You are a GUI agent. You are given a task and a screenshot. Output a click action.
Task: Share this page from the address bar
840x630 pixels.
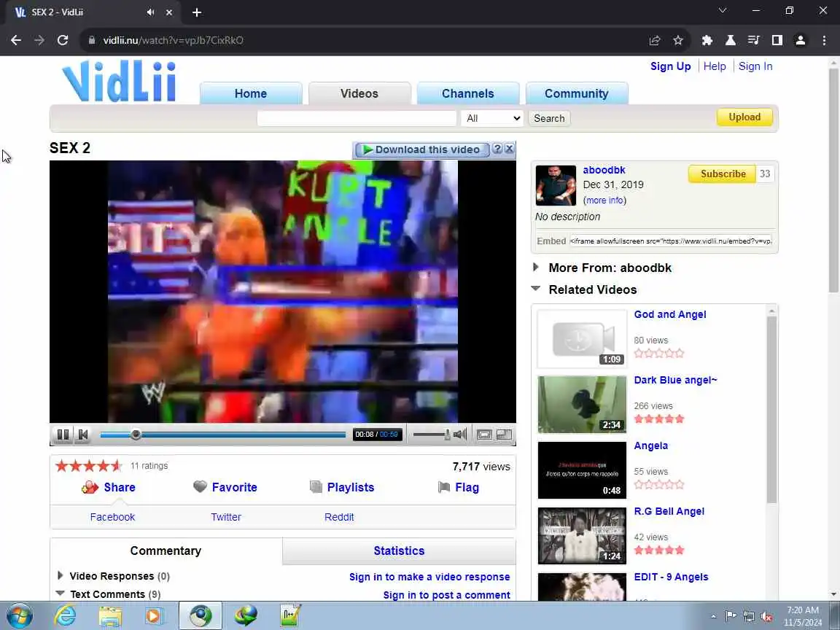coord(654,40)
